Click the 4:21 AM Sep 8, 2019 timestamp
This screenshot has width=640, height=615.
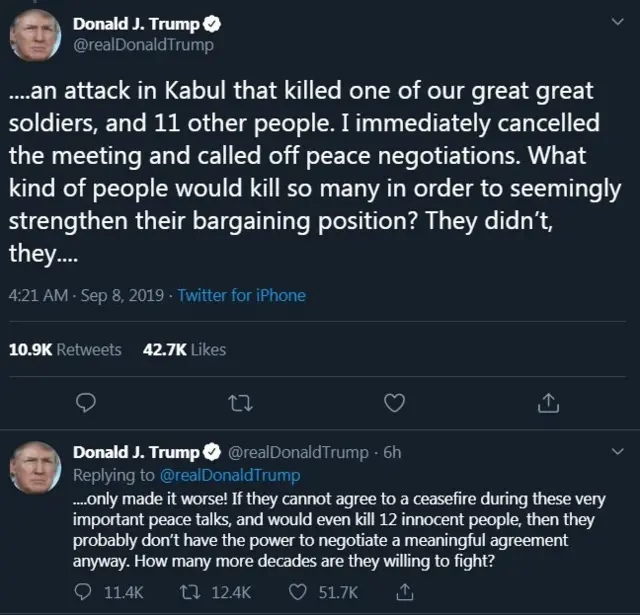(x=86, y=295)
